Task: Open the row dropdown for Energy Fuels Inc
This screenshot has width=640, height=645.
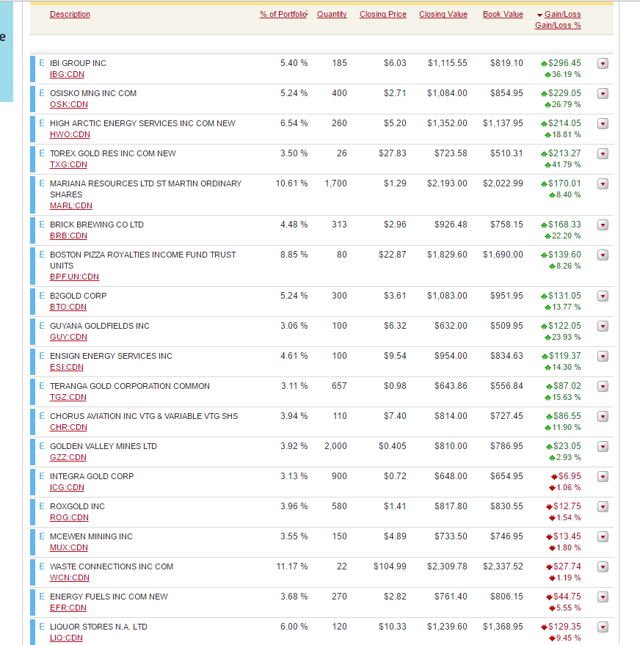Action: tap(603, 597)
